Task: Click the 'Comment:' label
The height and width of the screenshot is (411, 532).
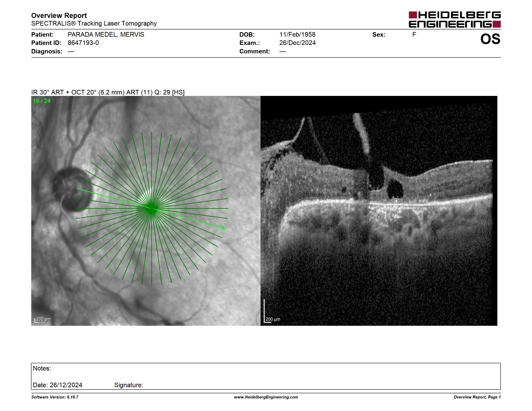Action: click(254, 51)
